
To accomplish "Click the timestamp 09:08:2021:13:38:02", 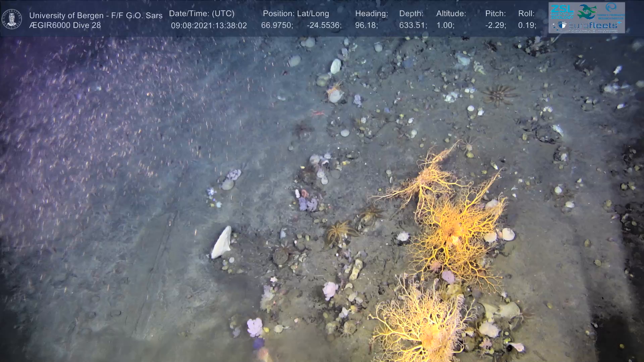I will tap(209, 25).
